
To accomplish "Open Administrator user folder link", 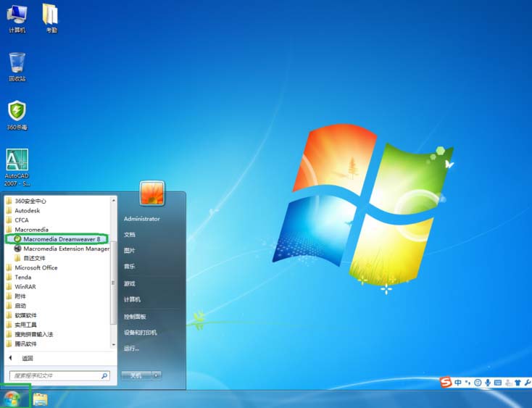I will pos(142,219).
